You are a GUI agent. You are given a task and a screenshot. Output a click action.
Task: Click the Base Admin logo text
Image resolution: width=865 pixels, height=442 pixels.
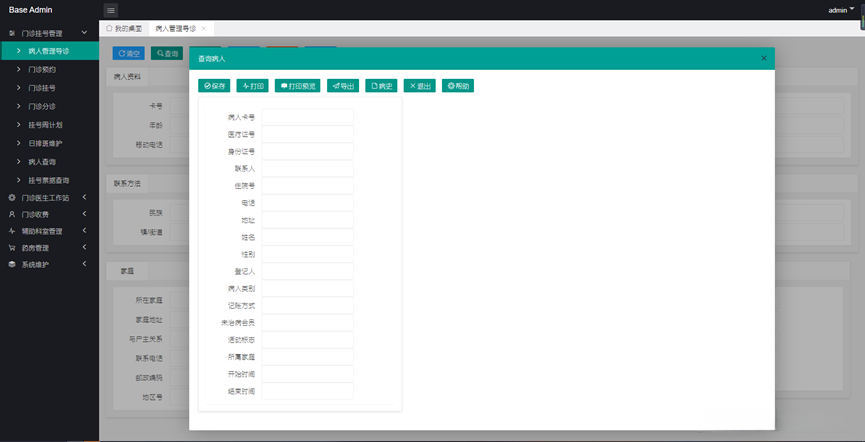[30, 10]
